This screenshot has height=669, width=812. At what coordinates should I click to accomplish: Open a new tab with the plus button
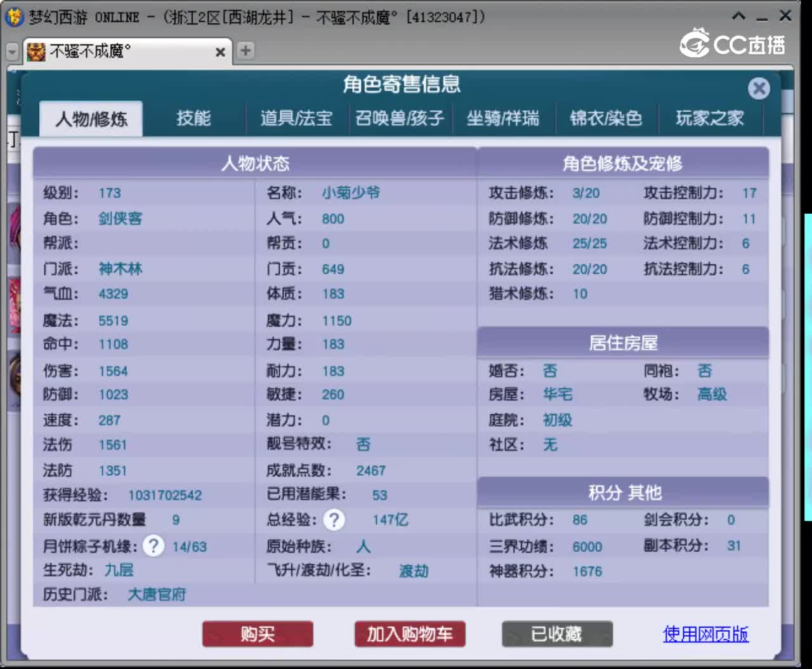tap(246, 50)
